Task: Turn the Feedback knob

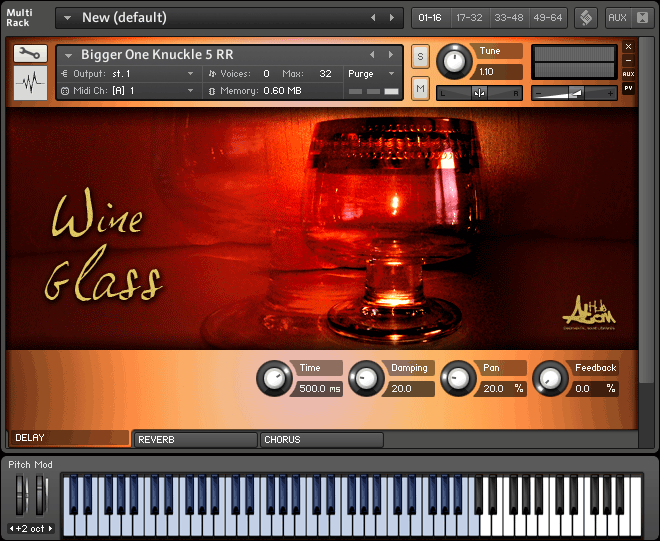Action: point(550,378)
